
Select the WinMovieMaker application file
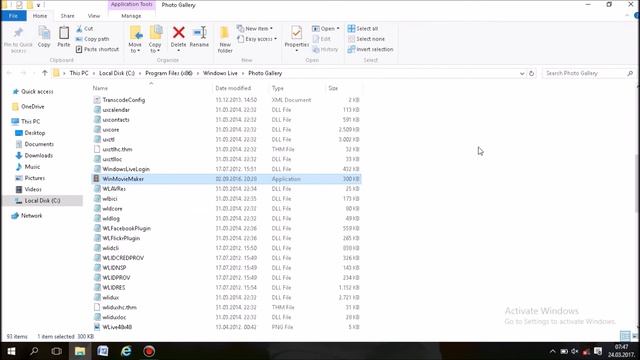click(226, 179)
